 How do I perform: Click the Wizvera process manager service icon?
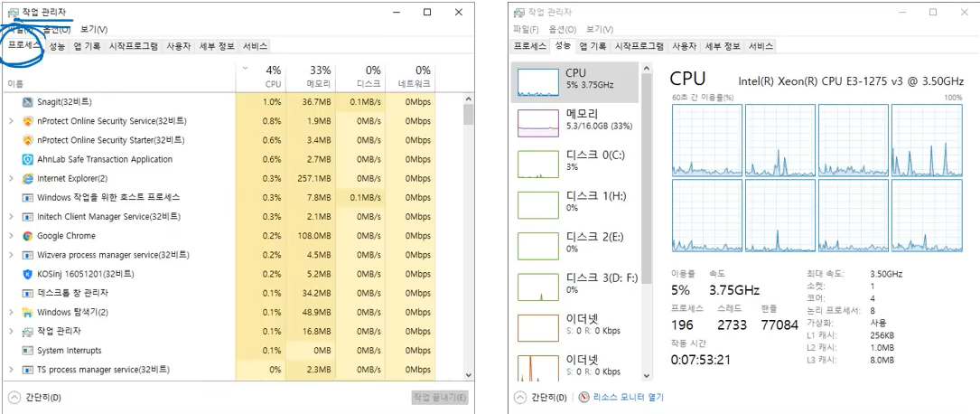tap(27, 255)
